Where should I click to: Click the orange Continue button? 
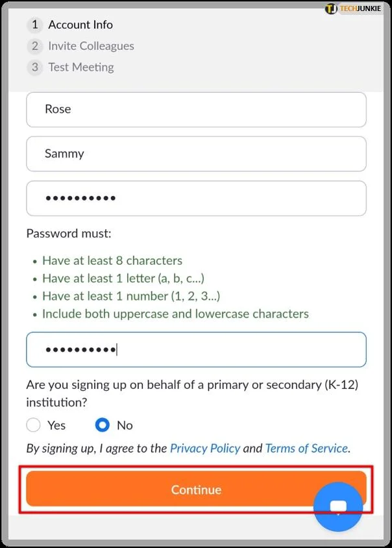coord(197,489)
